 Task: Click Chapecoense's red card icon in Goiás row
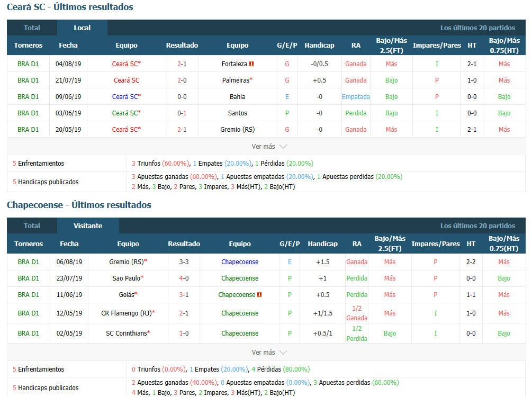click(x=259, y=294)
